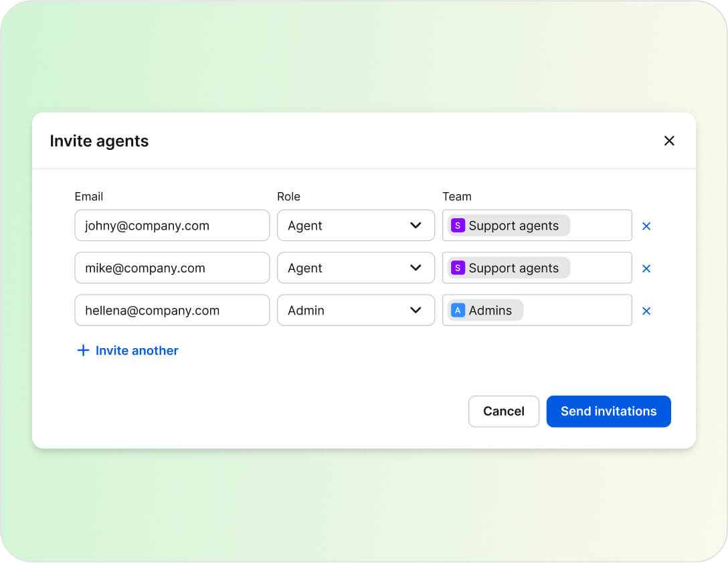Screen dimensions: 728x563
Task: Click the blue A badge on the Admins tag
Action: tap(458, 310)
